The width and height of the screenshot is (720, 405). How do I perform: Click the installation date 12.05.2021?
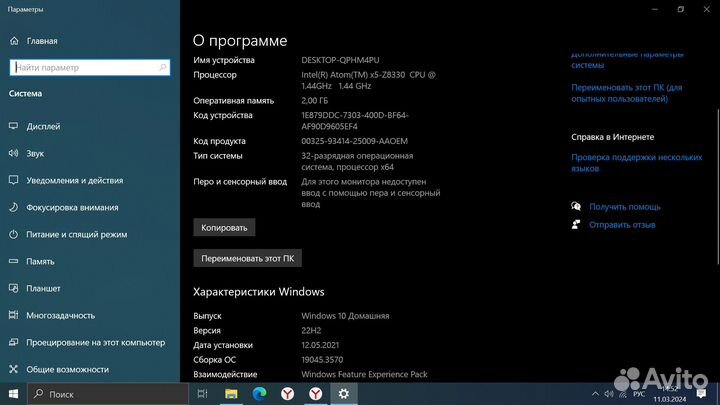(320, 345)
